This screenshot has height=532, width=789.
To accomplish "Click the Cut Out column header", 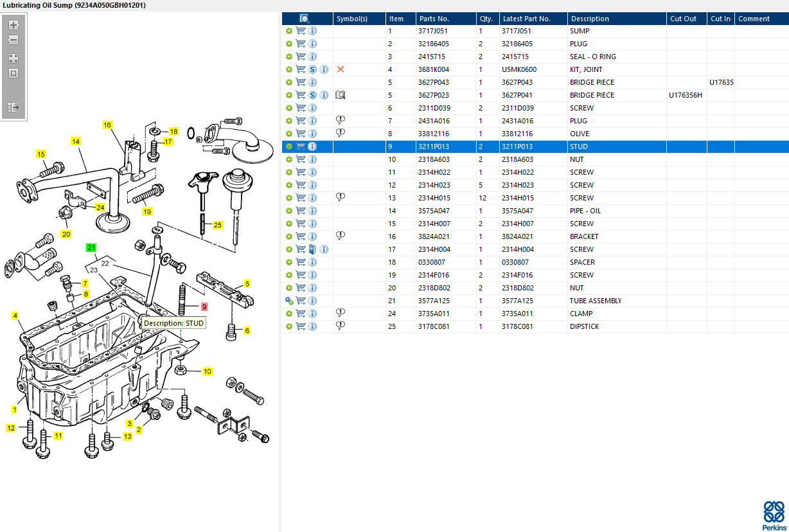I will [x=687, y=19].
